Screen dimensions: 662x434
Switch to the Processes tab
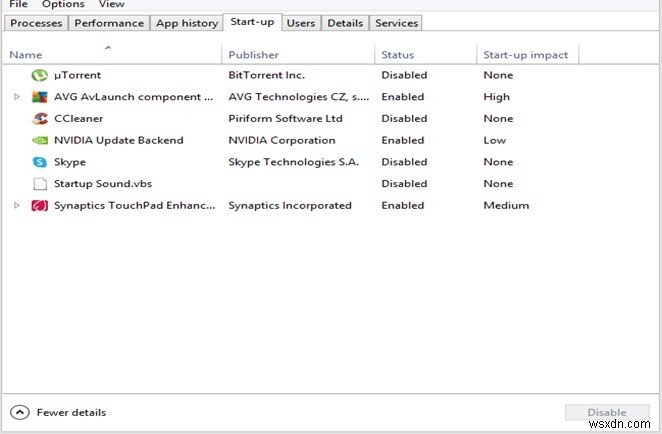point(36,23)
